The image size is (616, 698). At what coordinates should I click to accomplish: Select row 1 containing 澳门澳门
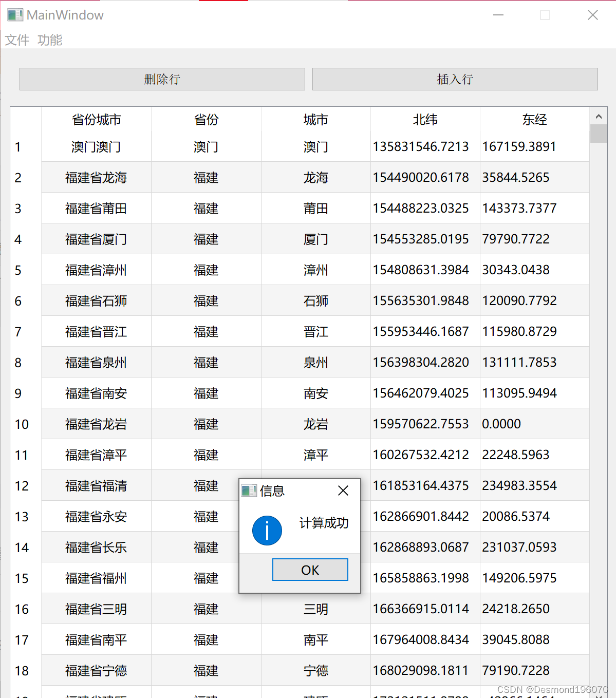96,147
